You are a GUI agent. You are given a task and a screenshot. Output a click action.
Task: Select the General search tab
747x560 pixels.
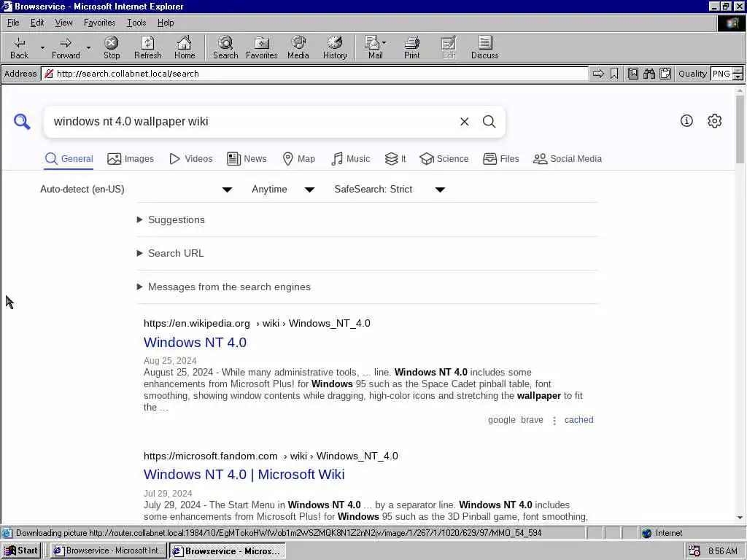69,159
